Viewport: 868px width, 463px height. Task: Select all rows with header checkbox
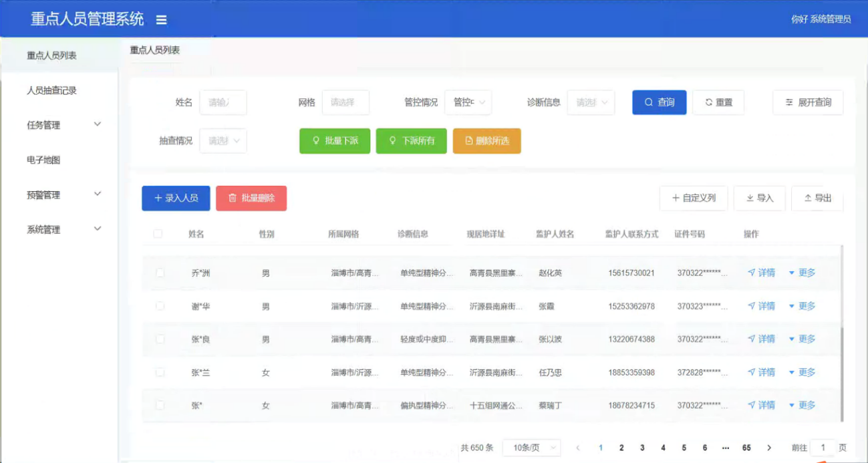(158, 234)
